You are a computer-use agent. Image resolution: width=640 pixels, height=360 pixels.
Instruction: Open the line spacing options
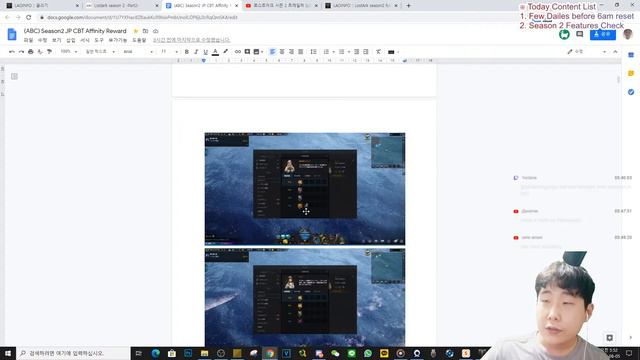pyautogui.click(x=313, y=52)
